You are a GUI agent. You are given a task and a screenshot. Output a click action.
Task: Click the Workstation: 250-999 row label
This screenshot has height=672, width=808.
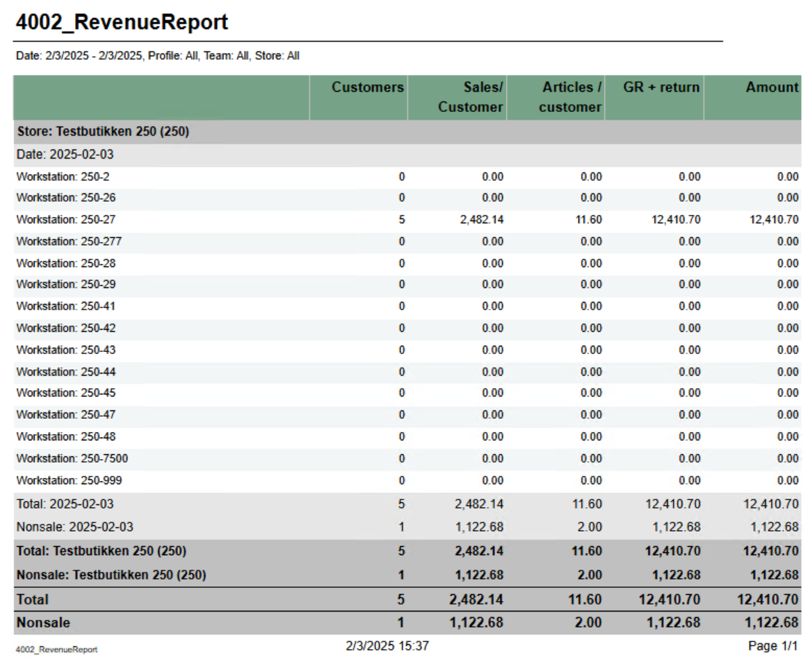click(x=69, y=480)
